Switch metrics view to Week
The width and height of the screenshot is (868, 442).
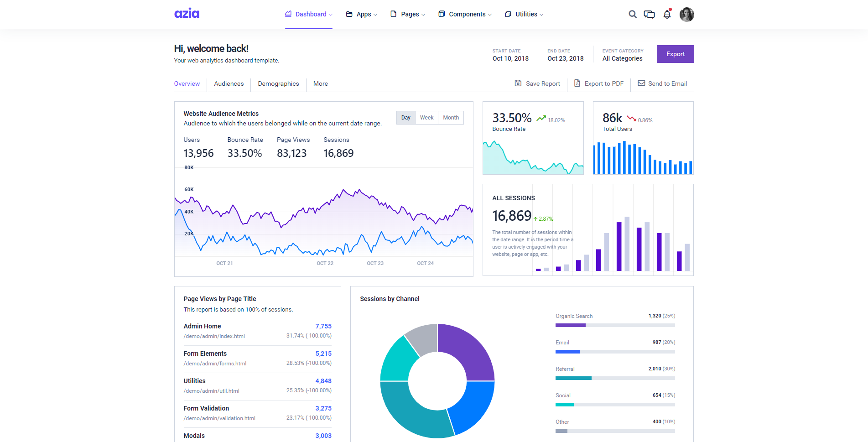(426, 117)
